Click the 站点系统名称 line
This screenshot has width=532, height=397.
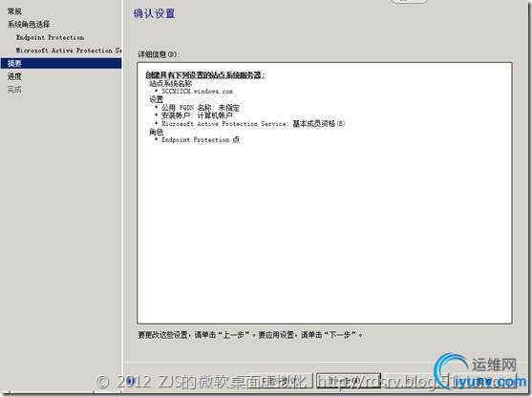170,83
